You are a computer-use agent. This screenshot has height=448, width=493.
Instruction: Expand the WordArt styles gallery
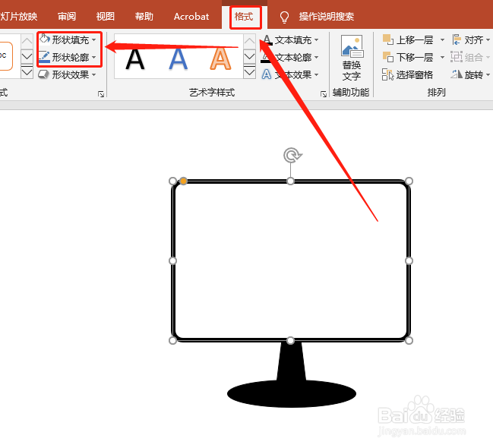click(249, 72)
